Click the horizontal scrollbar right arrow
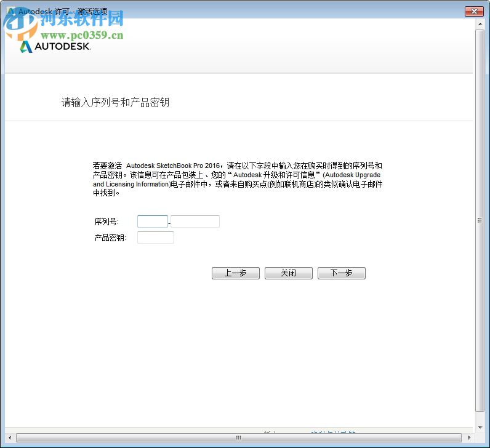The height and width of the screenshot is (448, 490). [x=469, y=438]
